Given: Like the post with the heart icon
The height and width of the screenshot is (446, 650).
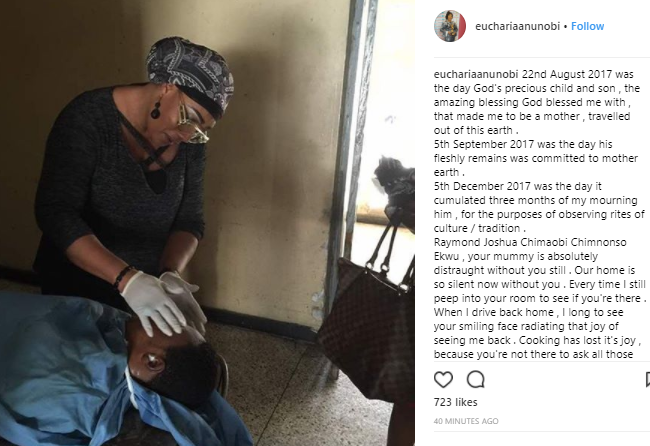Looking at the screenshot, I should (x=443, y=379).
